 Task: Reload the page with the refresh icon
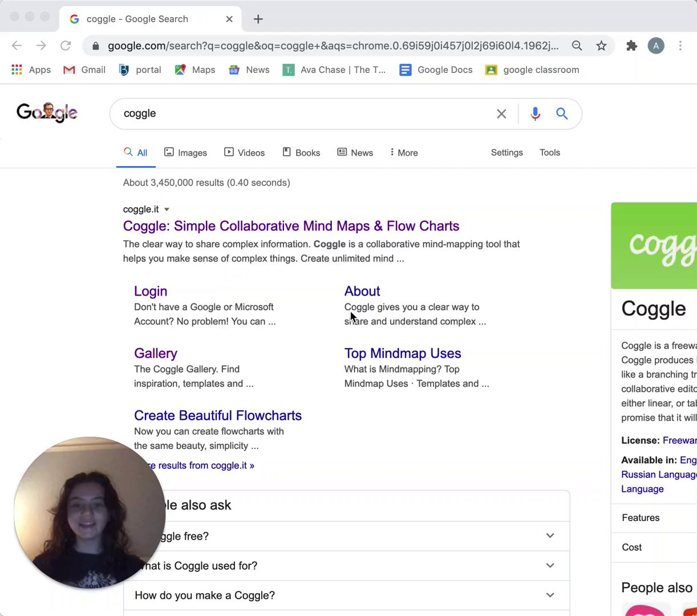tap(66, 46)
